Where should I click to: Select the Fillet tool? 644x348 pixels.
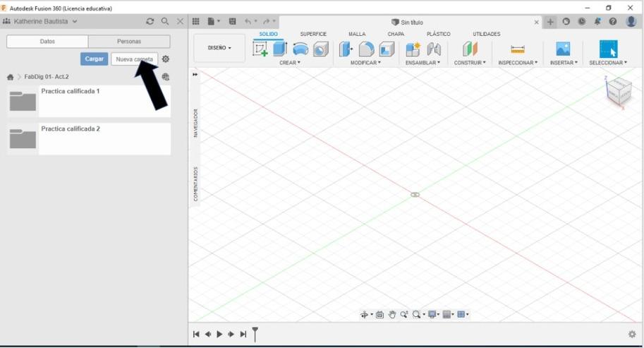pyautogui.click(x=366, y=49)
